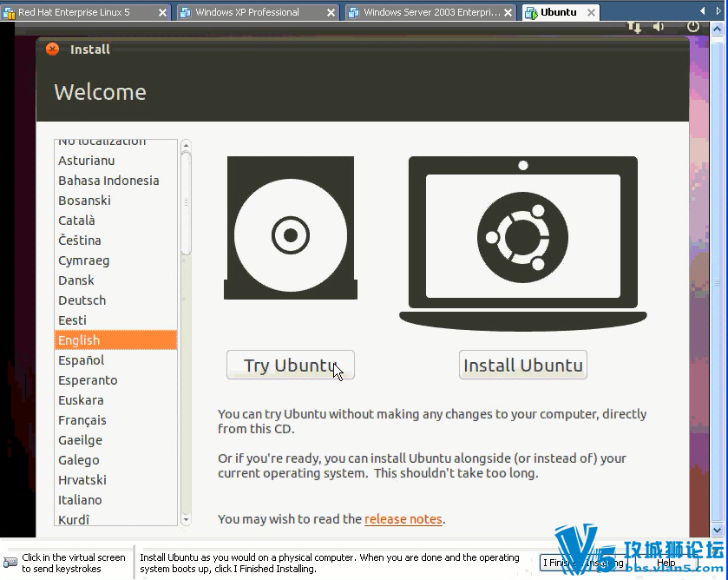
Task: Click the language list scroll-down arrow
Action: pos(186,519)
